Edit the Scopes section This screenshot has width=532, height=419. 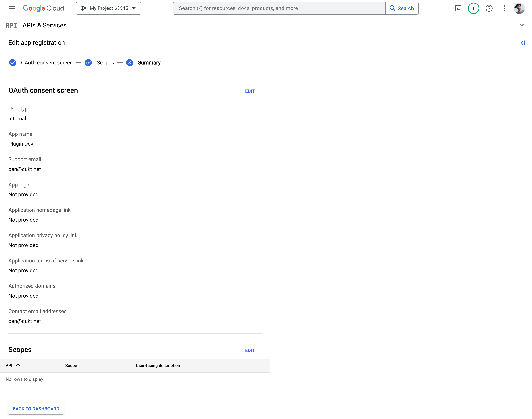pyautogui.click(x=250, y=350)
